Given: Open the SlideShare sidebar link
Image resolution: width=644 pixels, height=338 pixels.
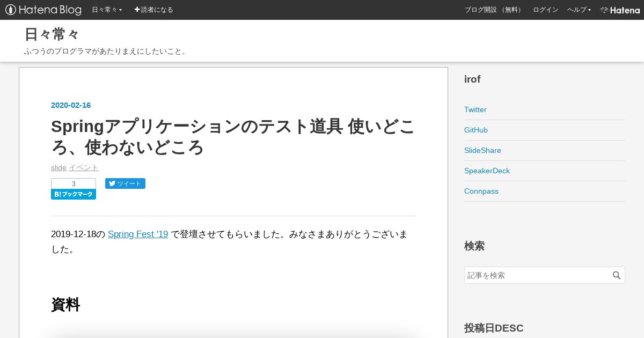Looking at the screenshot, I should coord(482,150).
